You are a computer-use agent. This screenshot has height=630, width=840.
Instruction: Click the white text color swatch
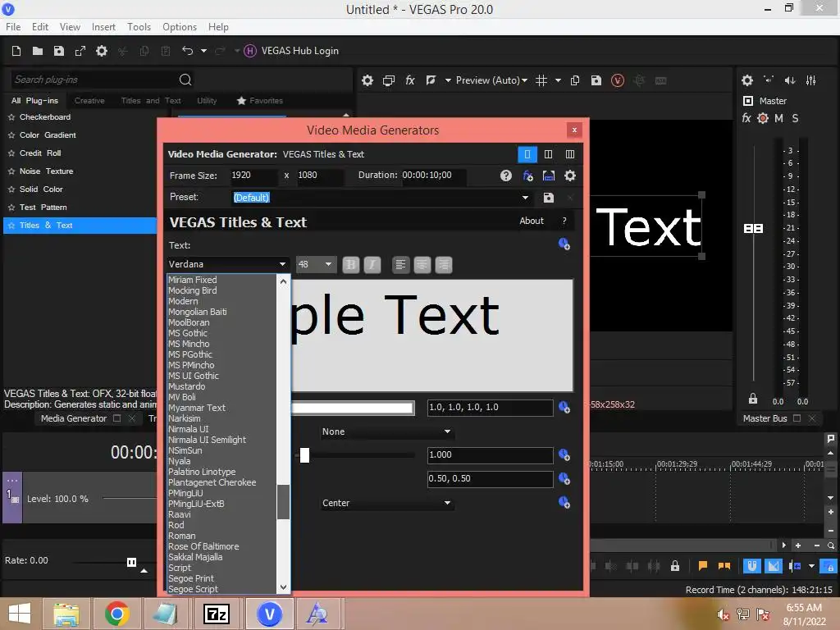pyautogui.click(x=353, y=409)
